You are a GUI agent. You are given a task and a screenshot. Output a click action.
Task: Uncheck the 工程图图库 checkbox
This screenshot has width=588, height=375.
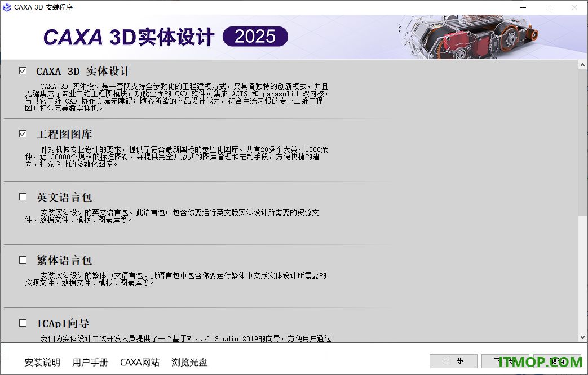23,134
